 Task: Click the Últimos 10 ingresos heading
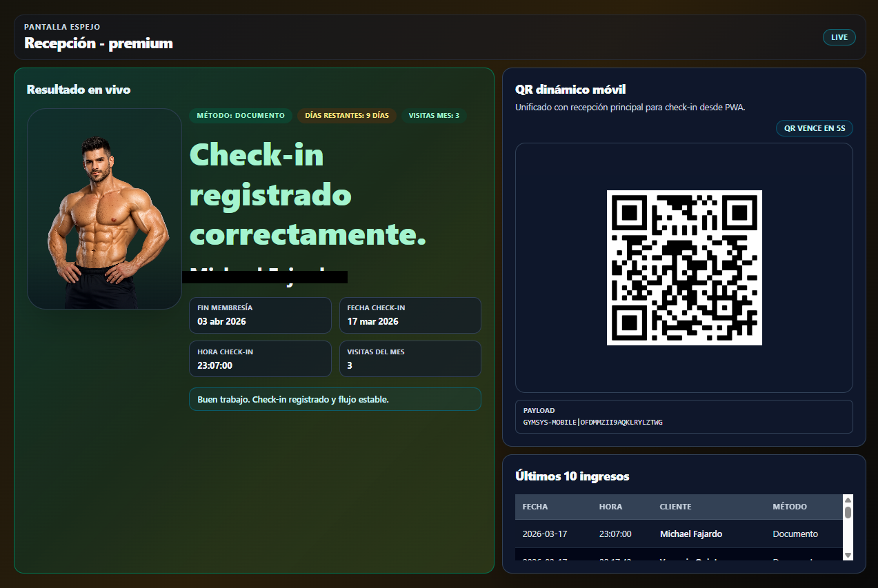coord(572,476)
